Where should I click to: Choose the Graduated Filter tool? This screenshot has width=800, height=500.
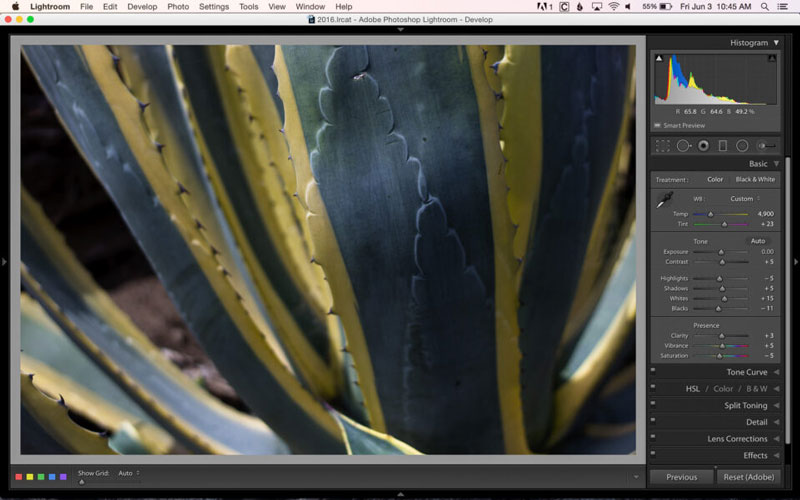click(723, 146)
